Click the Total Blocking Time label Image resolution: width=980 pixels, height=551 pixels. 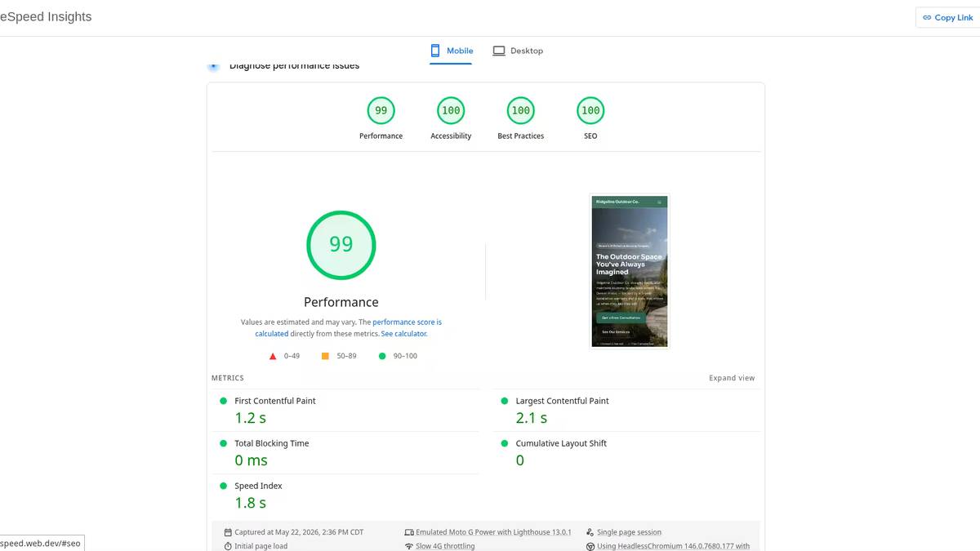click(x=272, y=443)
